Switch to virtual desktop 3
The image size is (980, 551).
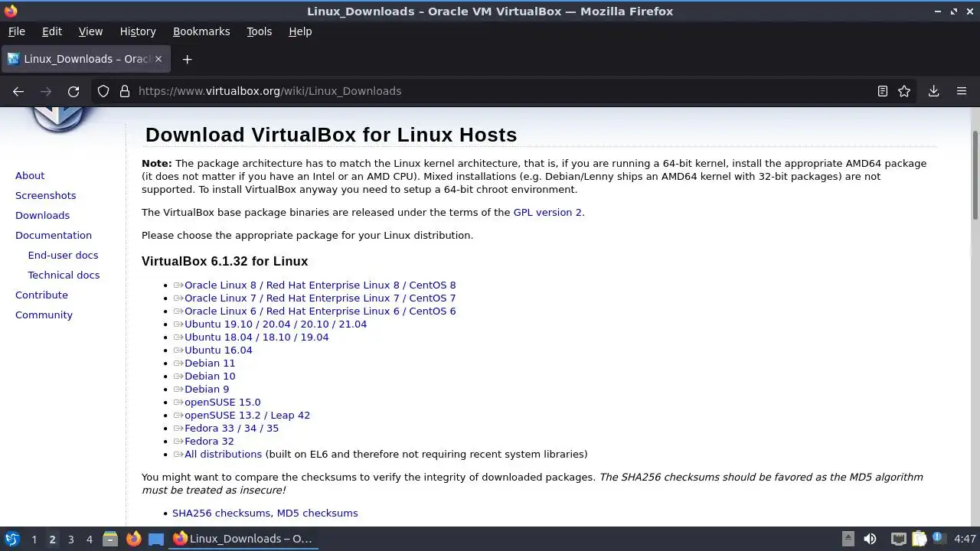(x=70, y=539)
